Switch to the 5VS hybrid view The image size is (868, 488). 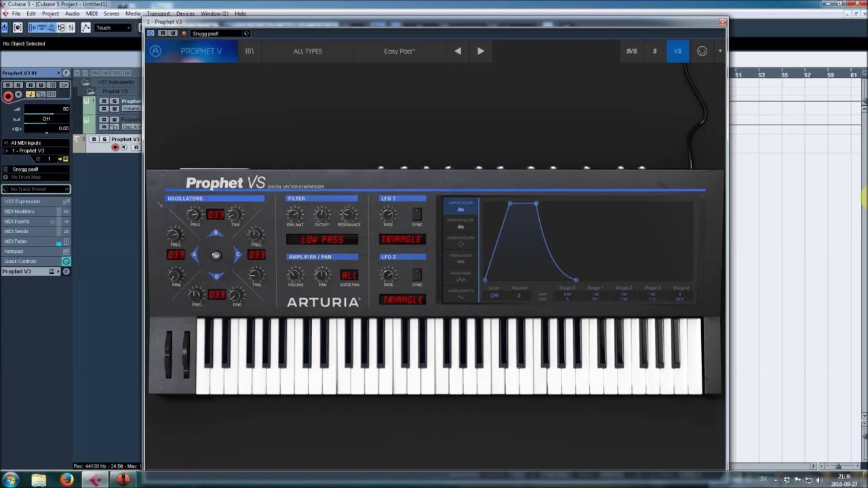point(631,51)
